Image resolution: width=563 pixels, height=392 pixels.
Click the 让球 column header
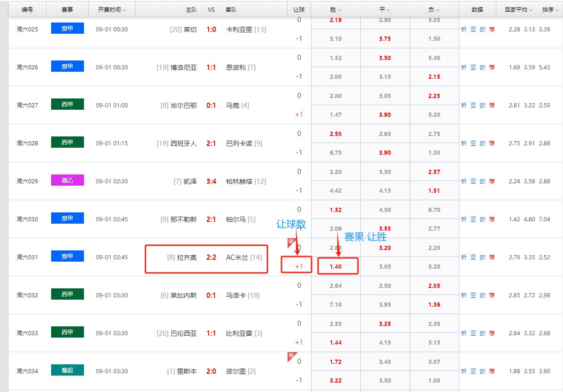pos(299,9)
